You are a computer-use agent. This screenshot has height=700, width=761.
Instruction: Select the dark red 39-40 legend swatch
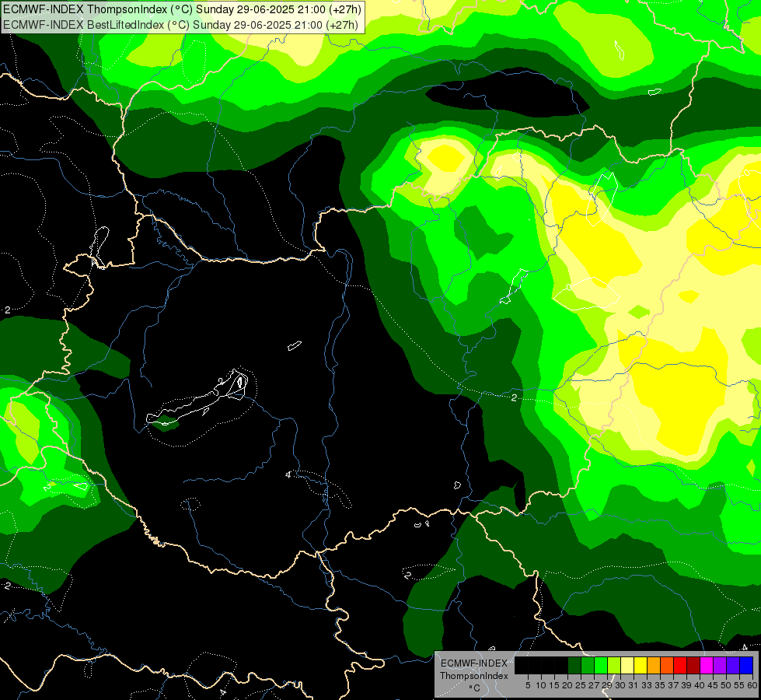[x=693, y=665]
